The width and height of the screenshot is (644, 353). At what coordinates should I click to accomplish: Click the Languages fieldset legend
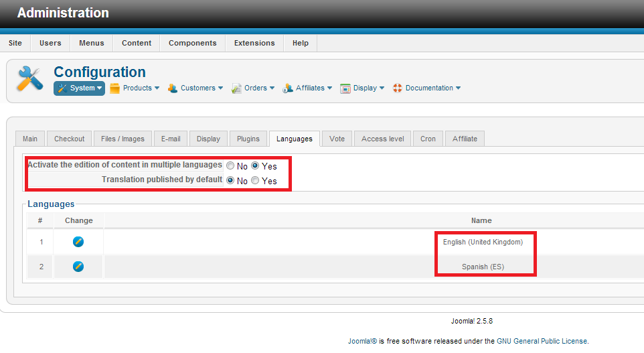point(51,204)
